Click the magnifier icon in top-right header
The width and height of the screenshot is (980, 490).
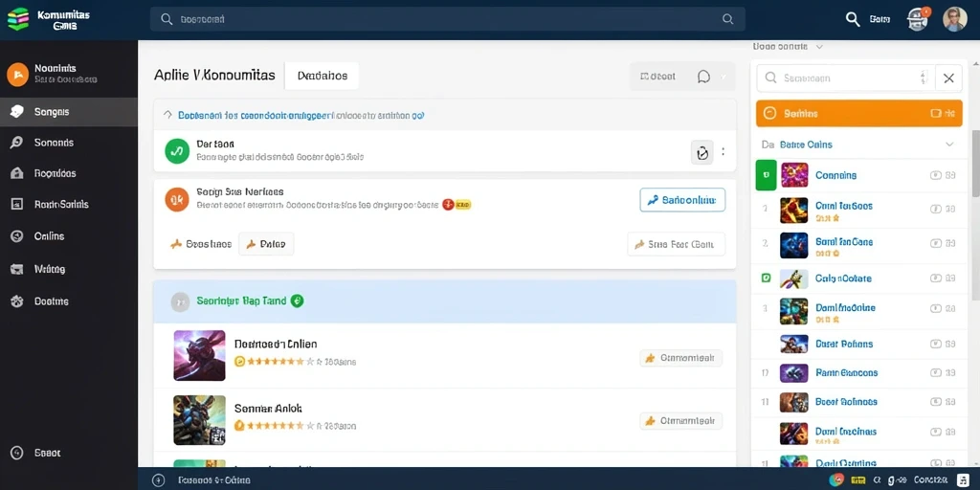point(853,19)
